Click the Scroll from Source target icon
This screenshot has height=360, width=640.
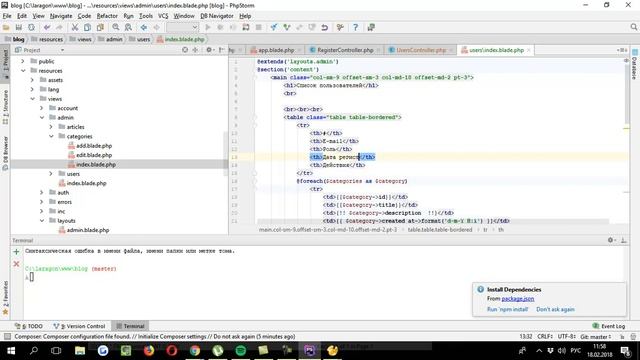(x=185, y=50)
